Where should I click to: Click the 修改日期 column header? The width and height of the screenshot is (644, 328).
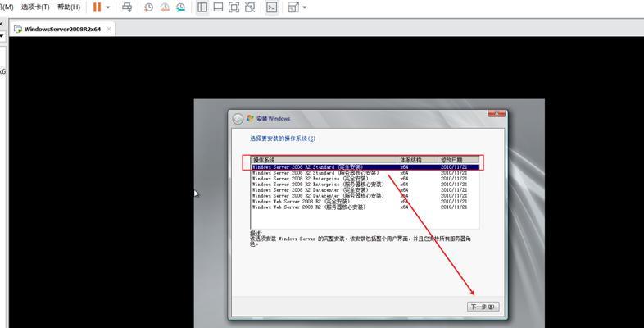[x=458, y=160]
